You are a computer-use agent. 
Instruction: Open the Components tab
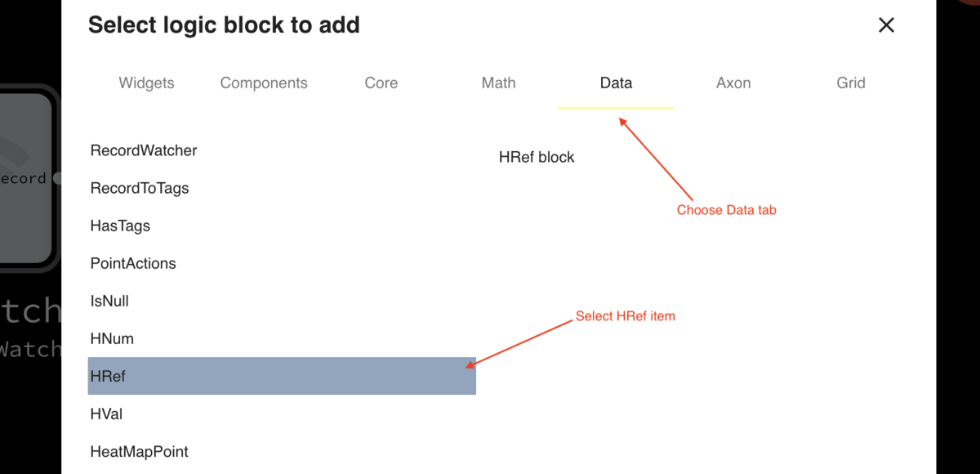264,83
